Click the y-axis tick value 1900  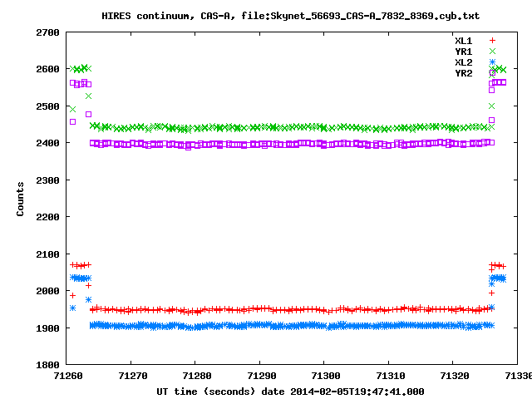tap(47, 328)
